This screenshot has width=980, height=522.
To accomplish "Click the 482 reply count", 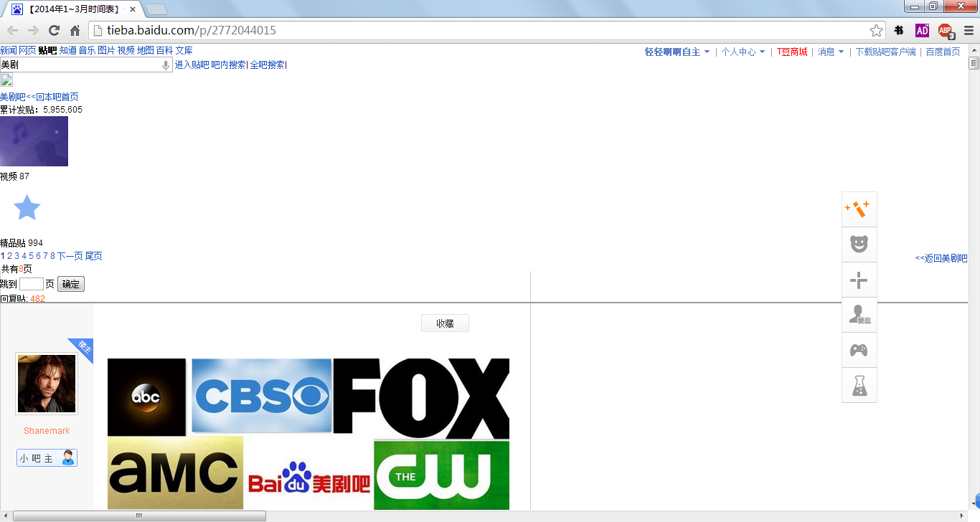I will [37, 298].
